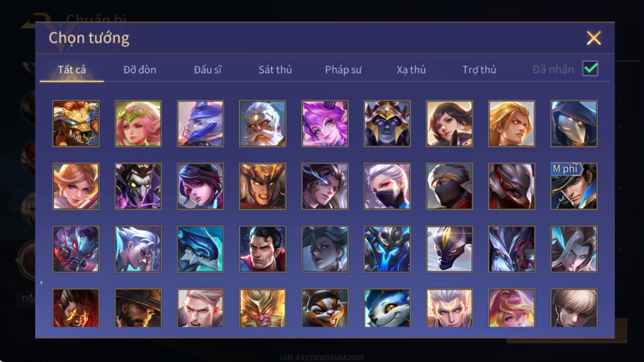Select the plague-doctor hooded hero
Image resolution: width=644 pixels, height=362 pixels.
click(x=574, y=124)
